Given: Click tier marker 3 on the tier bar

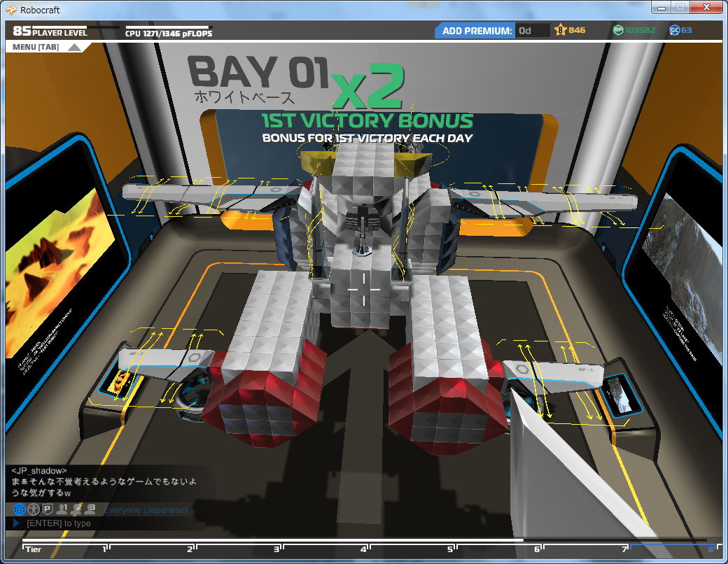Looking at the screenshot, I should tap(276, 549).
